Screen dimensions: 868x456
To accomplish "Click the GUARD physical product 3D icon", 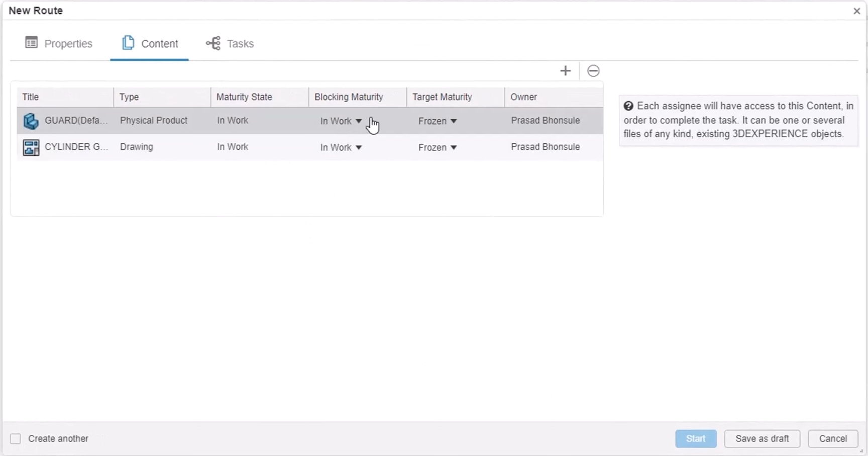I will point(31,121).
